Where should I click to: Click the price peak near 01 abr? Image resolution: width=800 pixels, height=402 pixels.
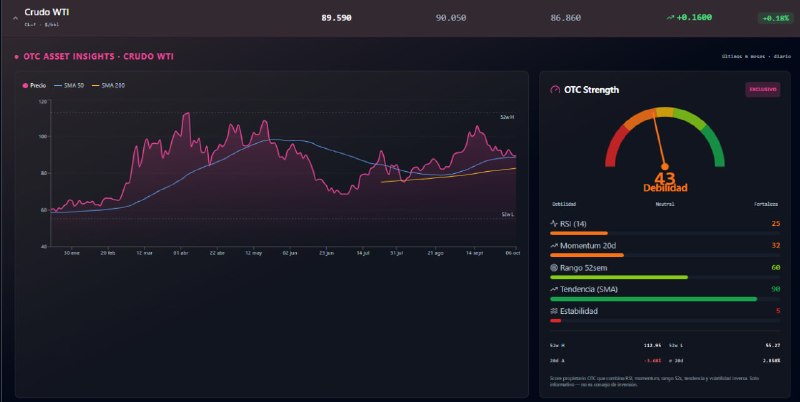point(186,114)
